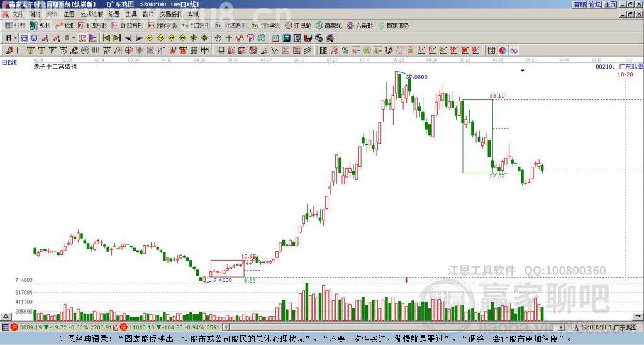Viewport: 644px width, 345px height.
Task: Click the 日K线 label
Action: click(9, 63)
